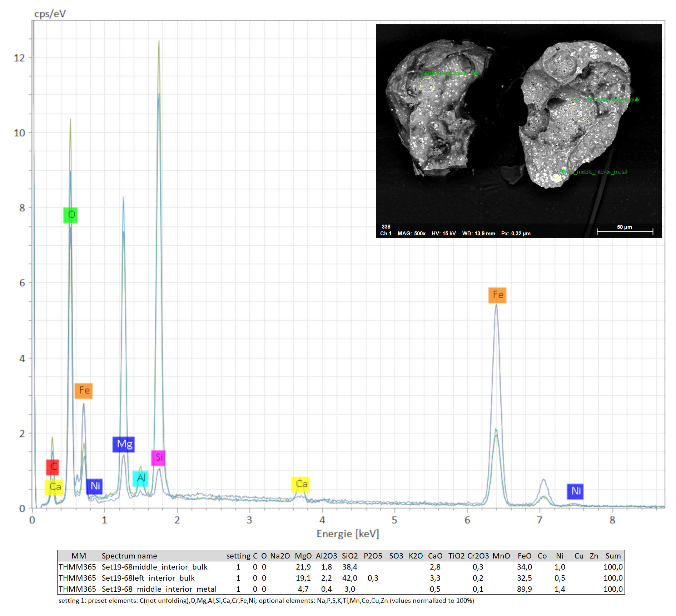Click the red C element label
This screenshot has width=676, height=616.
click(53, 467)
